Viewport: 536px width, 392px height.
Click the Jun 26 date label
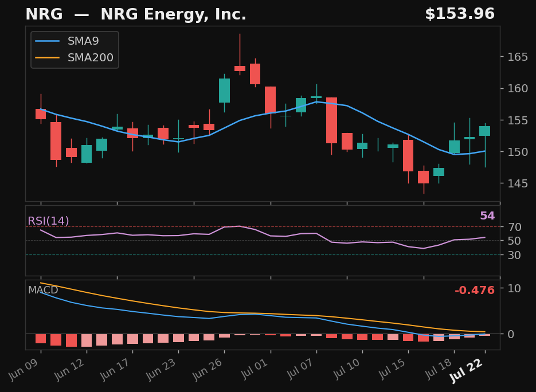click(208, 370)
